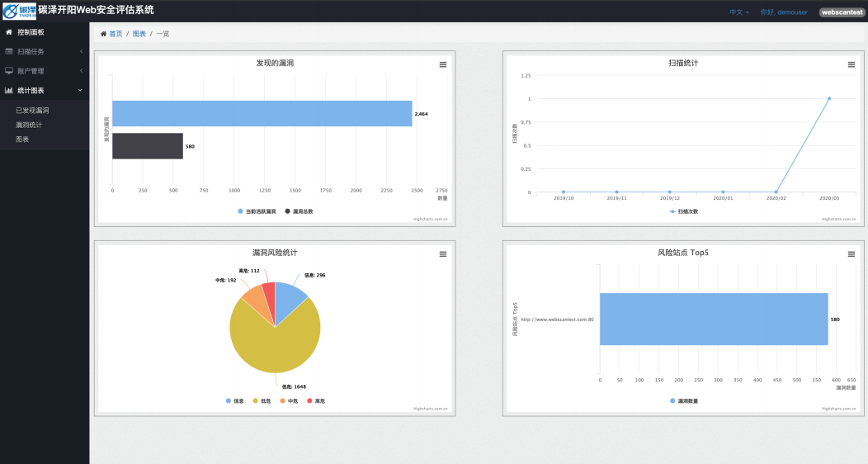Viewport: 868px width, 464px height.
Task: Toggle 信息 legend item in pie chart
Action: tap(234, 401)
